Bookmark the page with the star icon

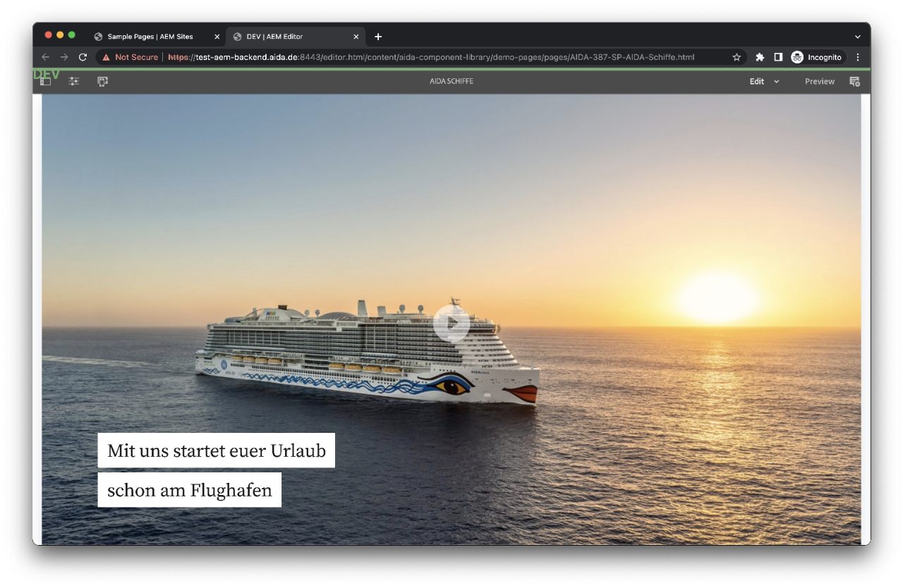pyautogui.click(x=736, y=56)
